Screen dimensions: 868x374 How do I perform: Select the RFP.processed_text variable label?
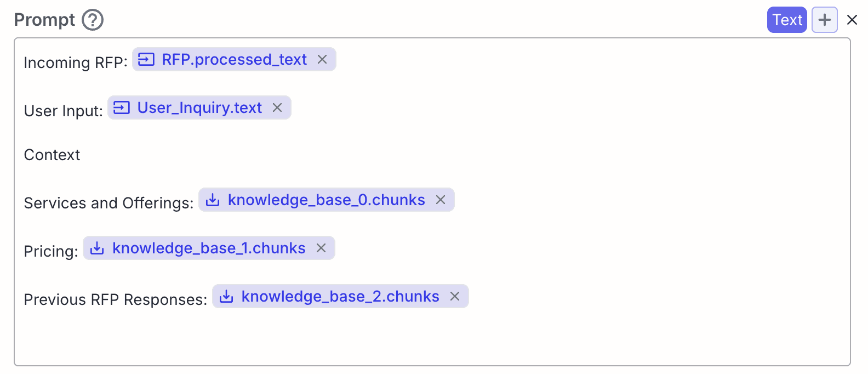pos(234,59)
